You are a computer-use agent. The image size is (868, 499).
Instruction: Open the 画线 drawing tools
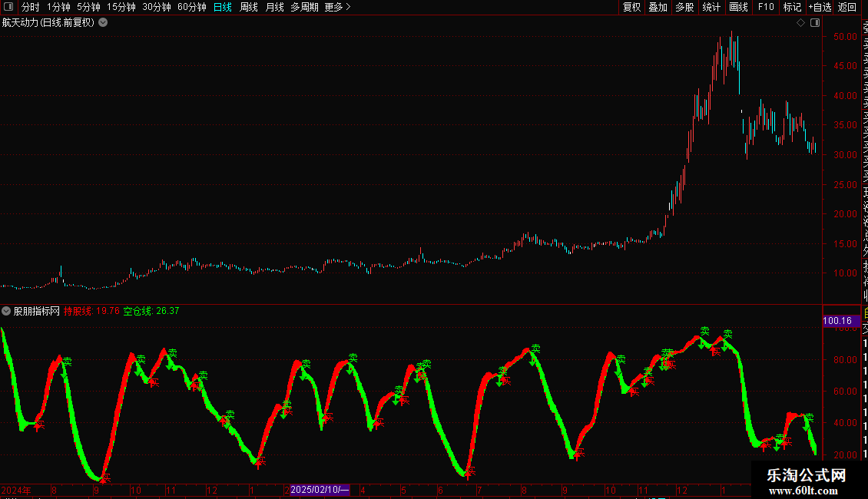click(x=738, y=7)
